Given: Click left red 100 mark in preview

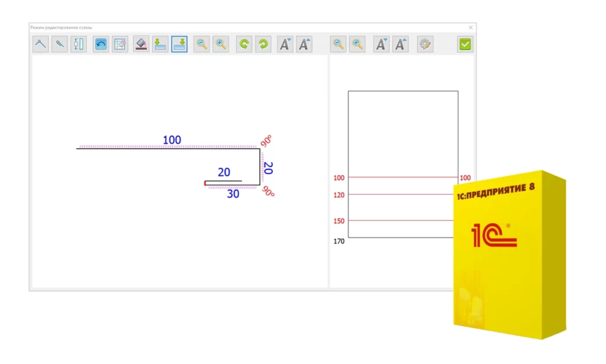Looking at the screenshot, I should pos(339,178).
